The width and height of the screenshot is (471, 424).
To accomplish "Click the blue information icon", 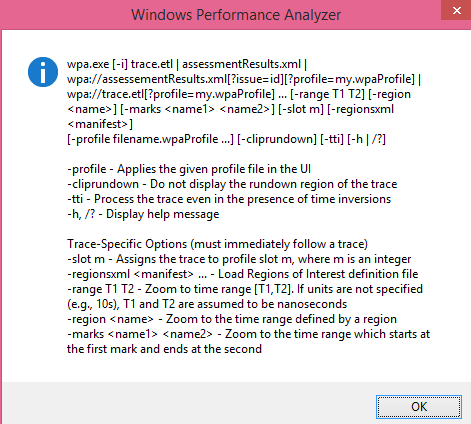I will [x=43, y=72].
